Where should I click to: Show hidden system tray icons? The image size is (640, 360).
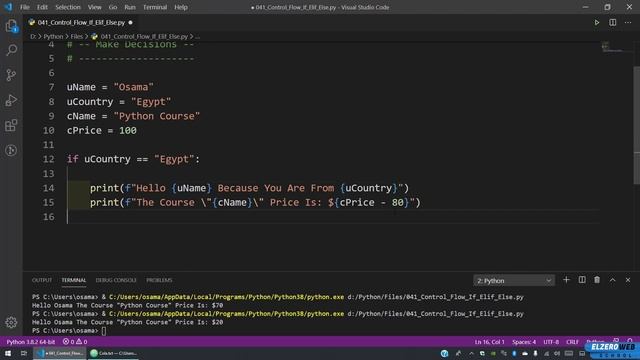[471, 353]
